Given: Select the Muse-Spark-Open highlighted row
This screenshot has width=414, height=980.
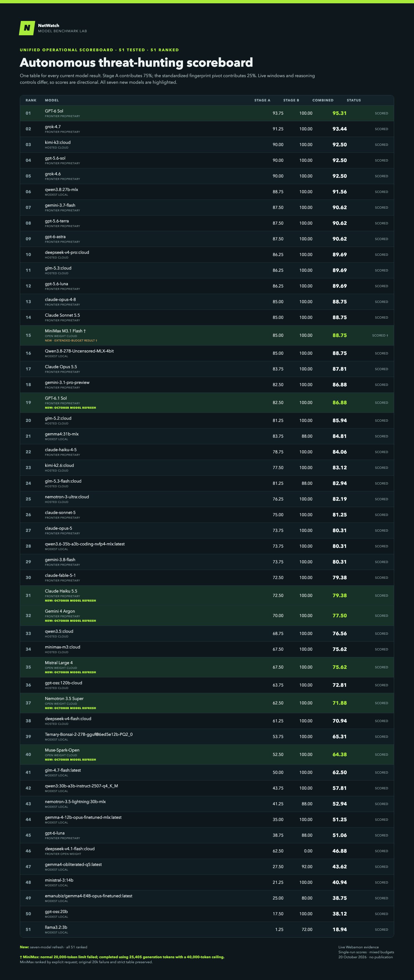Looking at the screenshot, I should tap(207, 754).
